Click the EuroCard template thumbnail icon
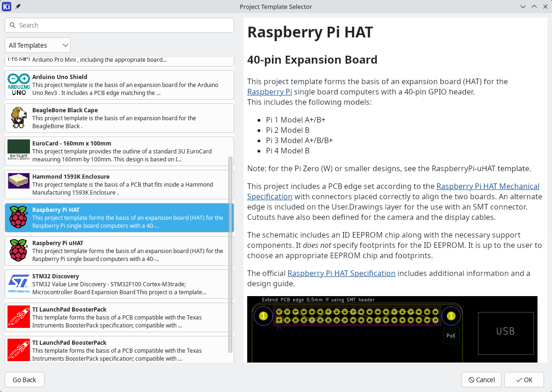552x392 pixels. coord(19,152)
